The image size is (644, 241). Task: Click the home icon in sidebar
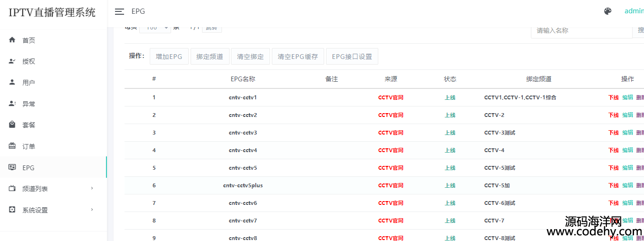click(x=12, y=40)
